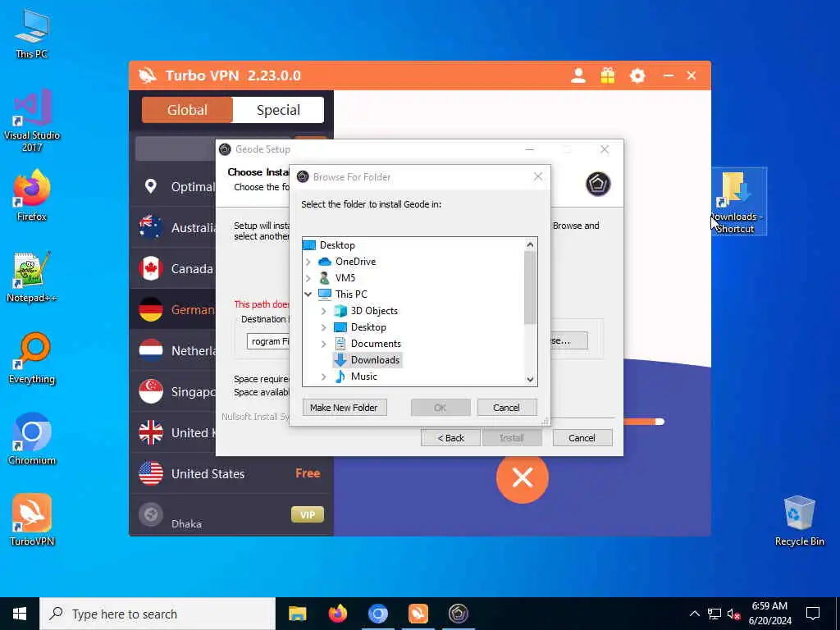Open Downloads - Shortcut desktop icon

pos(739,202)
